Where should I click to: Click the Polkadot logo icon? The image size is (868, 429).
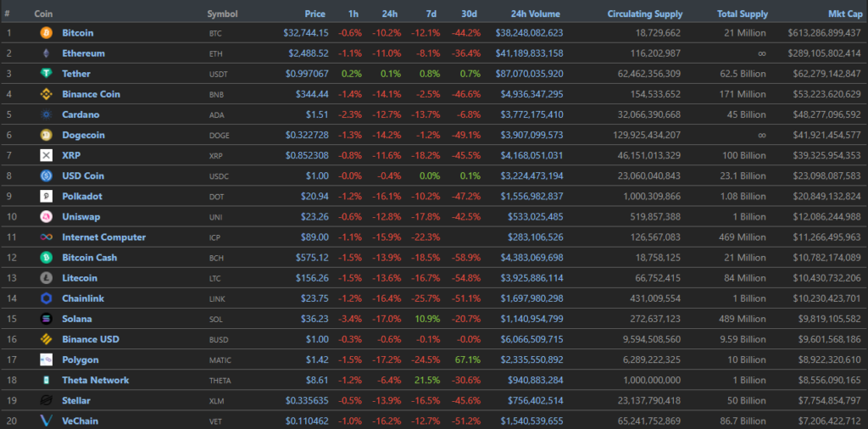point(46,197)
